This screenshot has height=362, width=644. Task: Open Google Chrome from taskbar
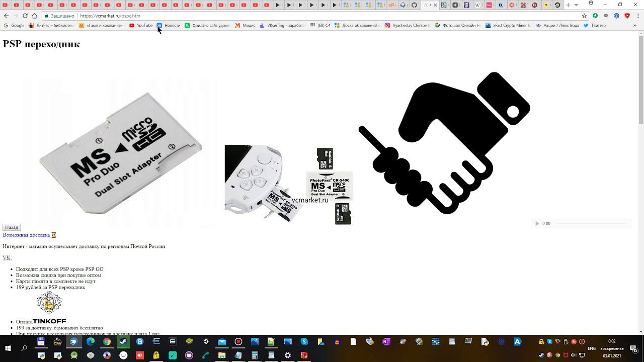[107, 341]
